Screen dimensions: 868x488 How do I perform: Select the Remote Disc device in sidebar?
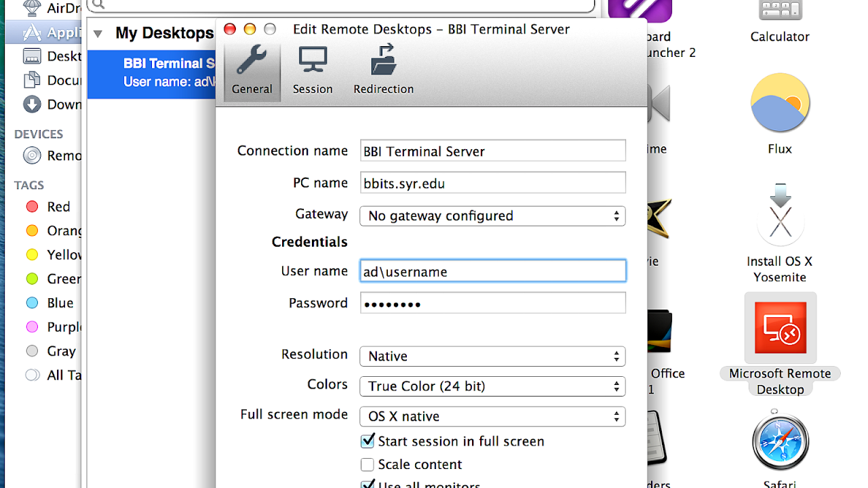(52, 155)
